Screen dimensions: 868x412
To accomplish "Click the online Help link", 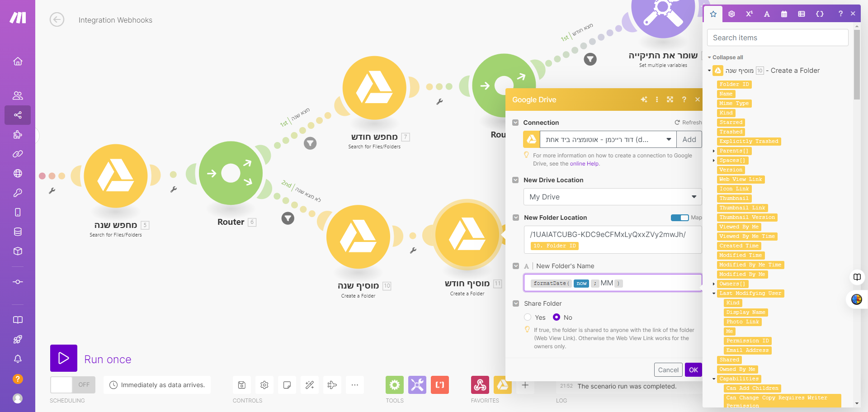I will coord(584,164).
